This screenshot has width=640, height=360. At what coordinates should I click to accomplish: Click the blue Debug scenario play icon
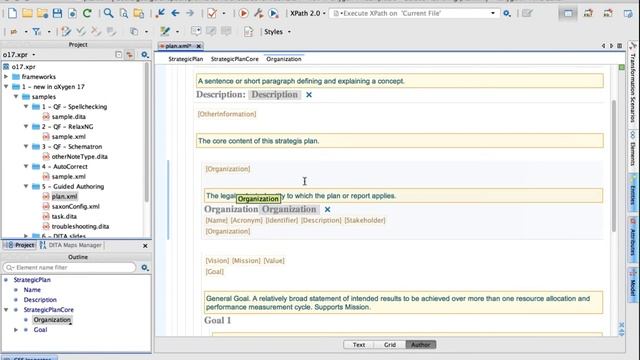coord(273,13)
